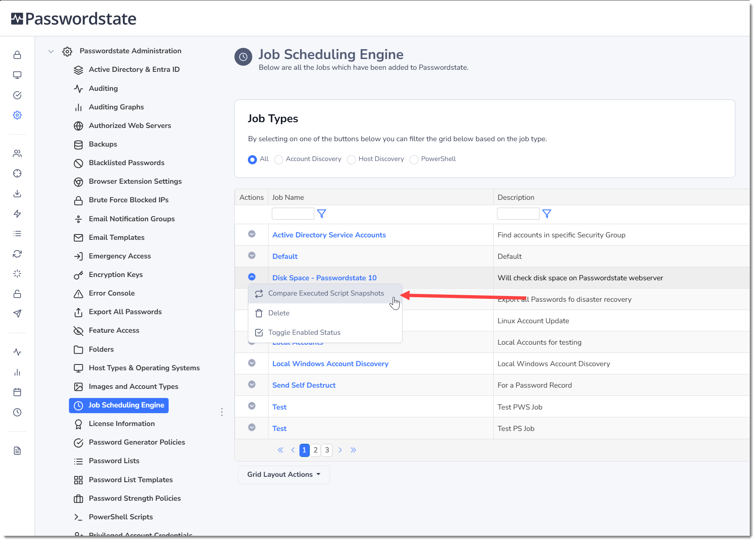Click the crosshair target icon in rail

tap(17, 173)
